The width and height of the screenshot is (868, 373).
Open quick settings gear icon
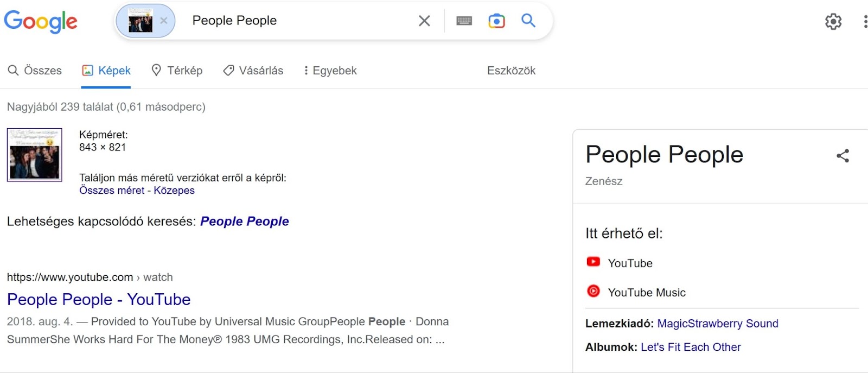tap(833, 21)
